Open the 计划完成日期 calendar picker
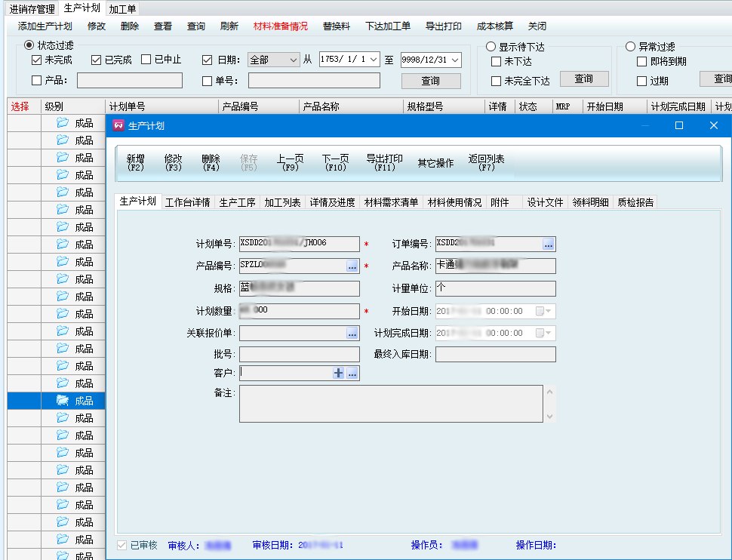732x560 pixels. (x=543, y=333)
